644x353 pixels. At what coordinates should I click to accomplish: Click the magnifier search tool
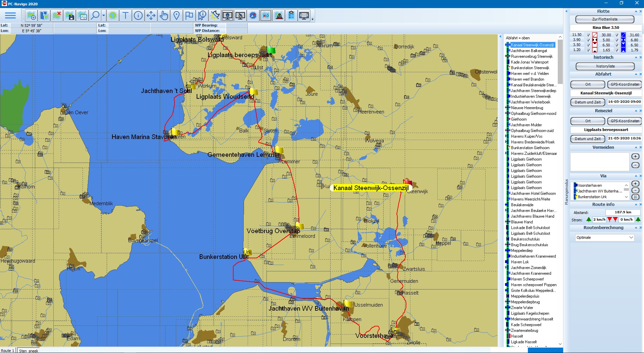(x=95, y=15)
